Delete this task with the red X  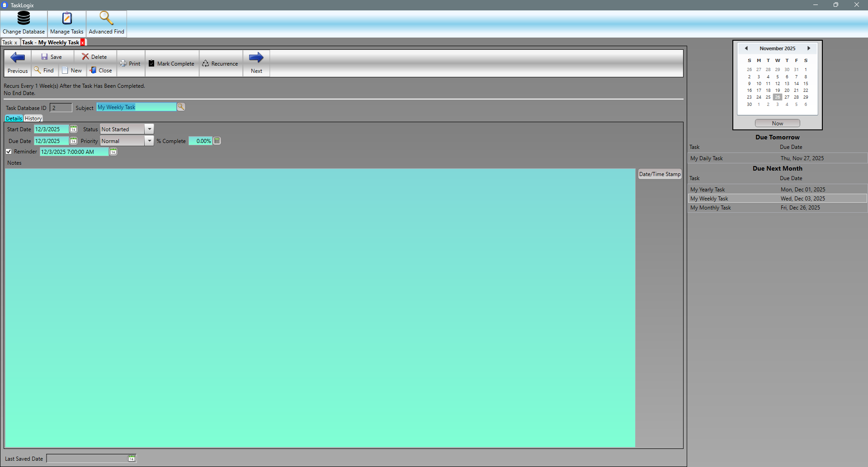click(94, 57)
